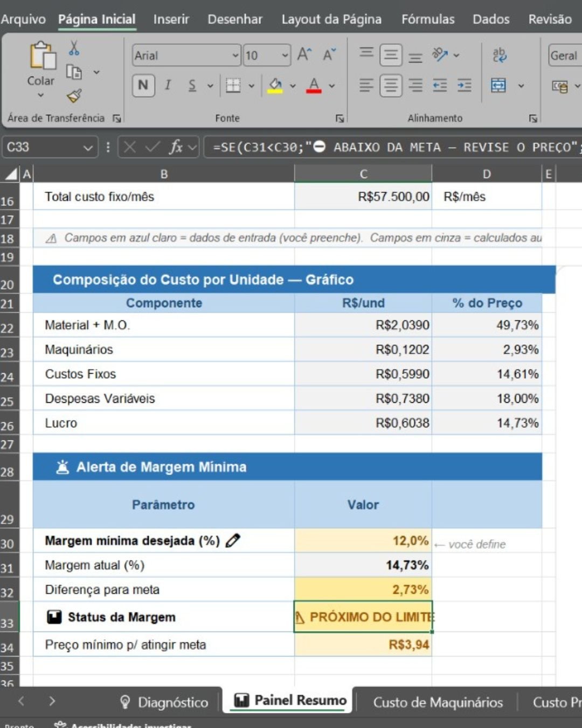The image size is (582, 728).
Task: Open merge cells dropdown arrow
Action: 521,86
